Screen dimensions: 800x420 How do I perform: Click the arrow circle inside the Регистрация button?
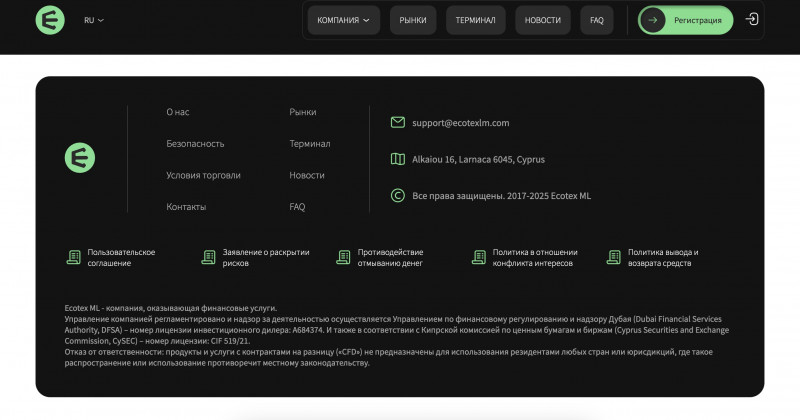tap(653, 20)
